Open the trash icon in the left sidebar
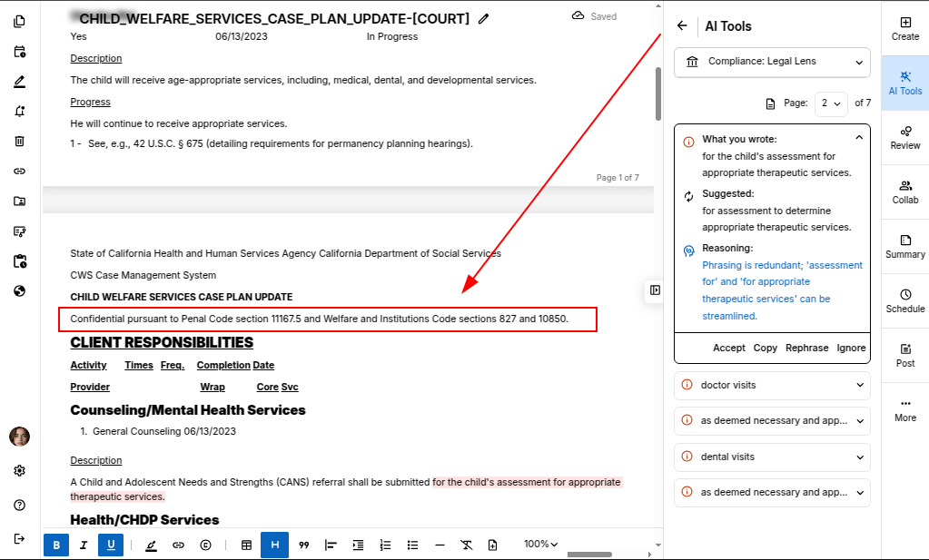The image size is (929, 560). click(19, 141)
